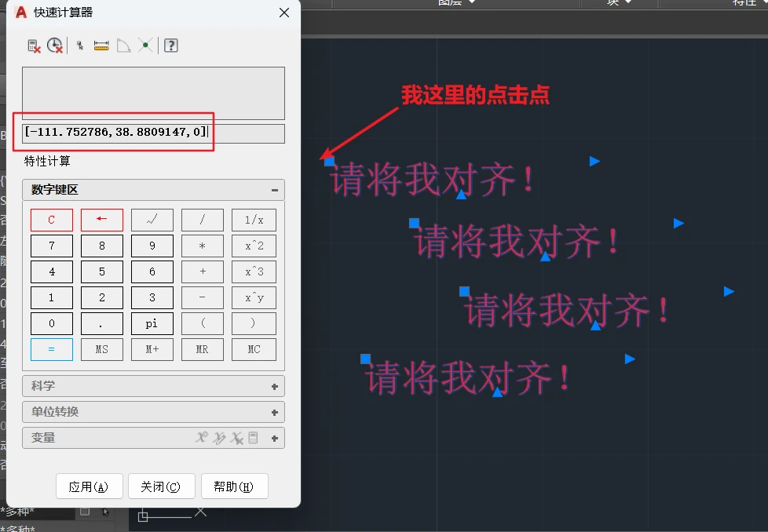The height and width of the screenshot is (532, 768).
Task: Click the Angle of Line icon
Action: click(123, 46)
